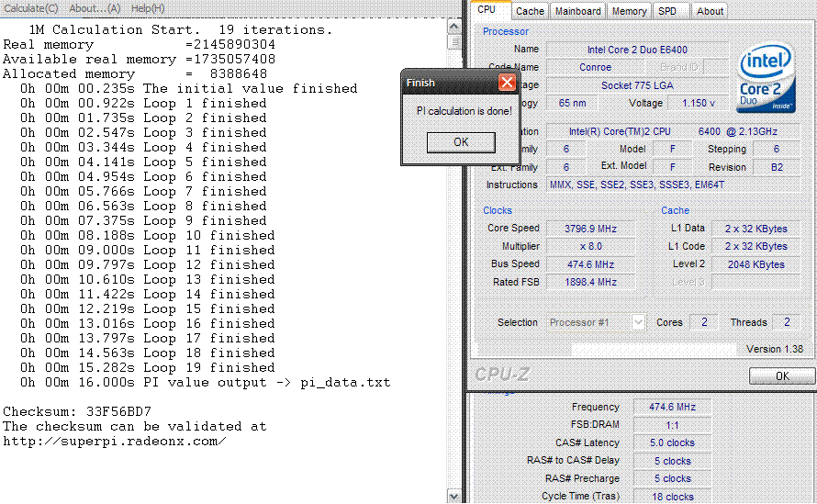This screenshot has height=504, width=817.
Task: Click the CAS# Latency value 5.0 clocks
Action: pyautogui.click(x=672, y=442)
